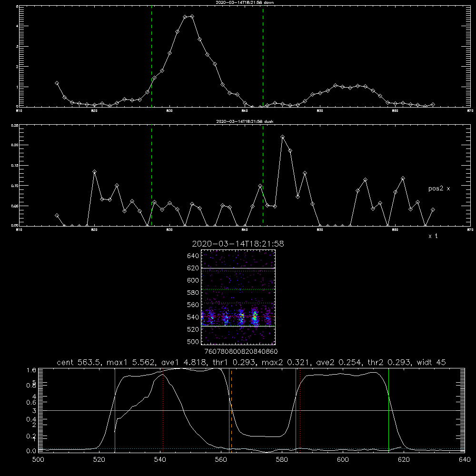
Task: Click horizontal white threshold line in bottom plot
Action: [251, 410]
